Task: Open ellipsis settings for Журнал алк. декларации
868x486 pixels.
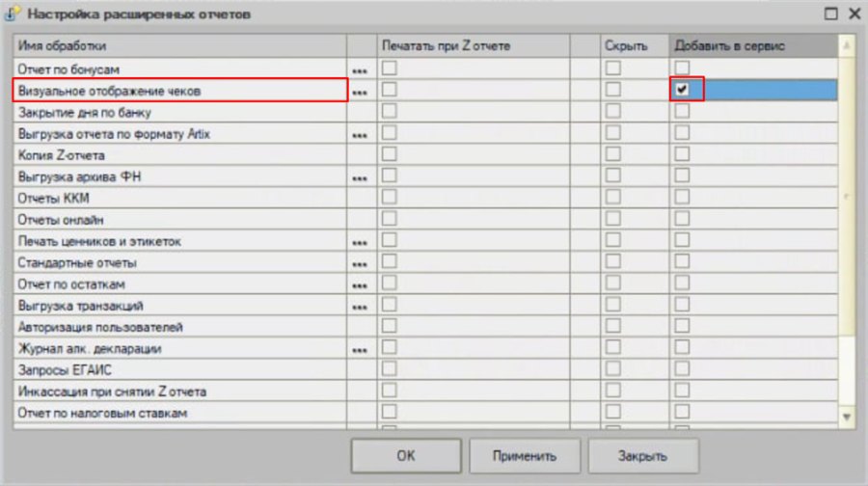Action: (x=360, y=350)
